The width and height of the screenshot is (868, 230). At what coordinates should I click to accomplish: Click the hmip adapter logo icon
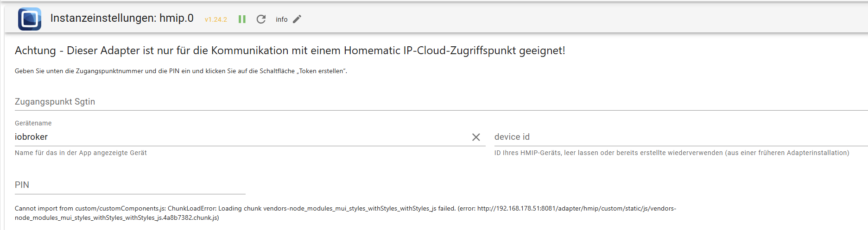(30, 19)
